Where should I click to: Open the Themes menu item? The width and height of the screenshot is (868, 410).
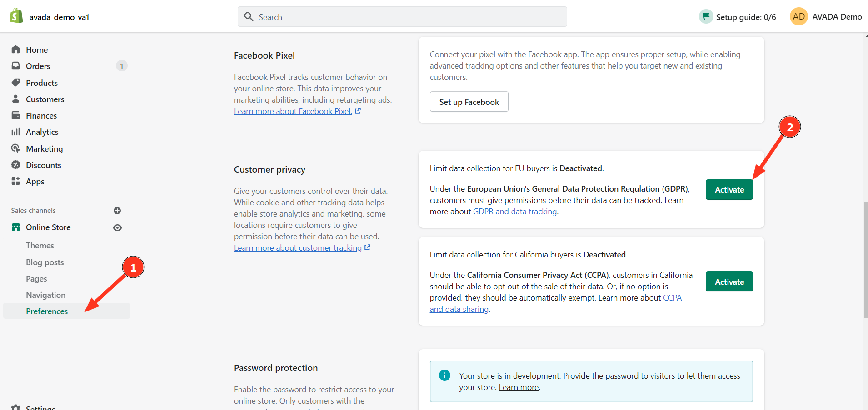tap(40, 246)
